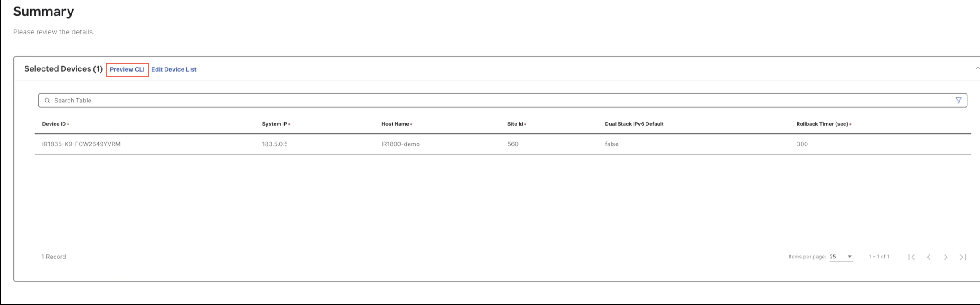Click the System IP value 183.5.0.5

click(275, 144)
